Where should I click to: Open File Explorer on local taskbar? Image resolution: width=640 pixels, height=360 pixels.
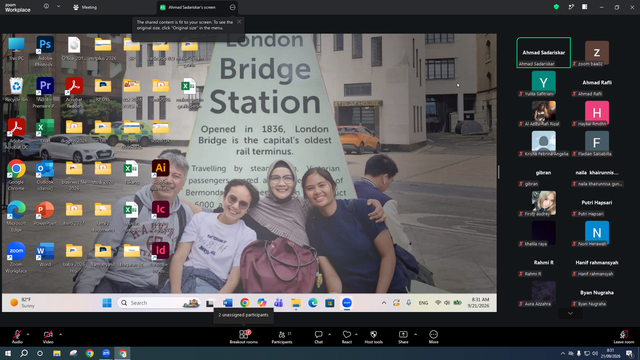point(57,353)
